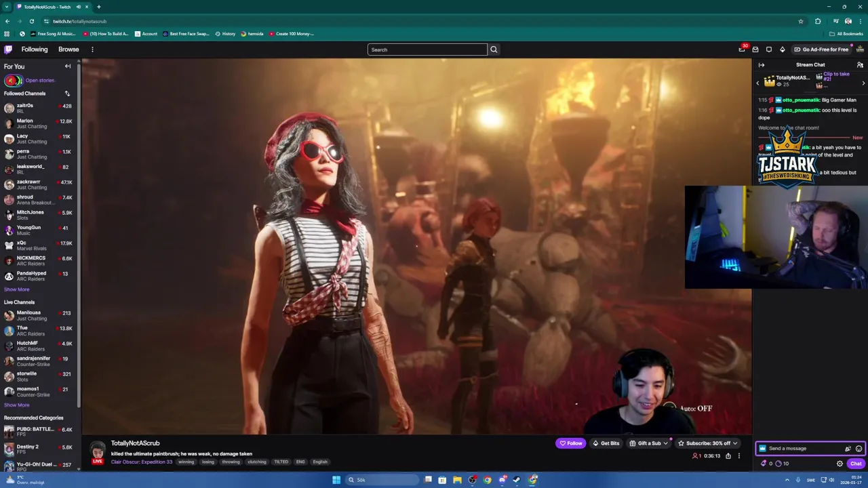Open the Following page

(x=35, y=49)
